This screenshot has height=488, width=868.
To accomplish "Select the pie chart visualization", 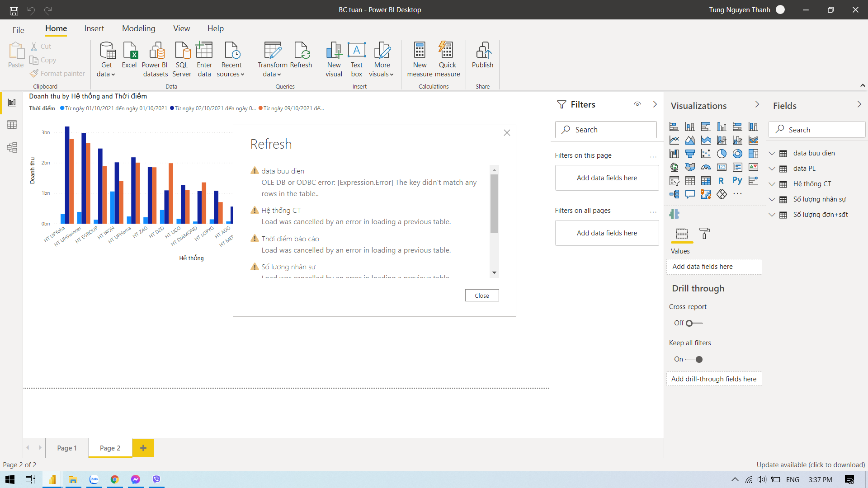I will [x=722, y=154].
